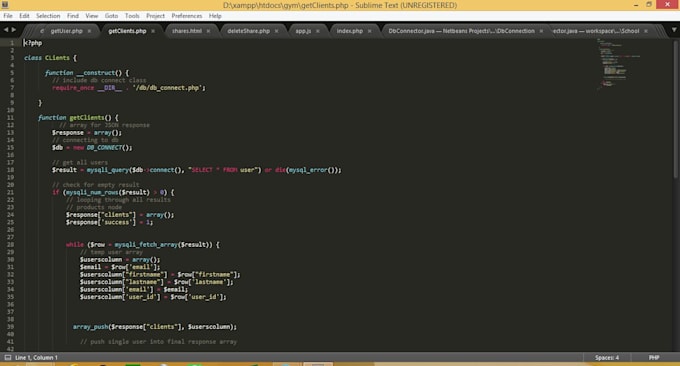Click the array_push($response["clients"]) line
Screen dimensions: 680x366
click(155, 327)
